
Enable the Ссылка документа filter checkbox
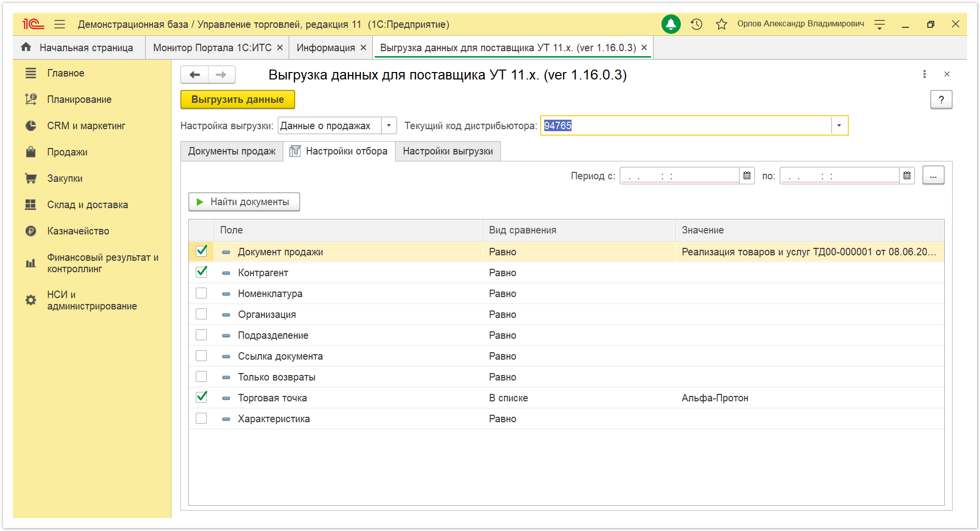pos(201,356)
